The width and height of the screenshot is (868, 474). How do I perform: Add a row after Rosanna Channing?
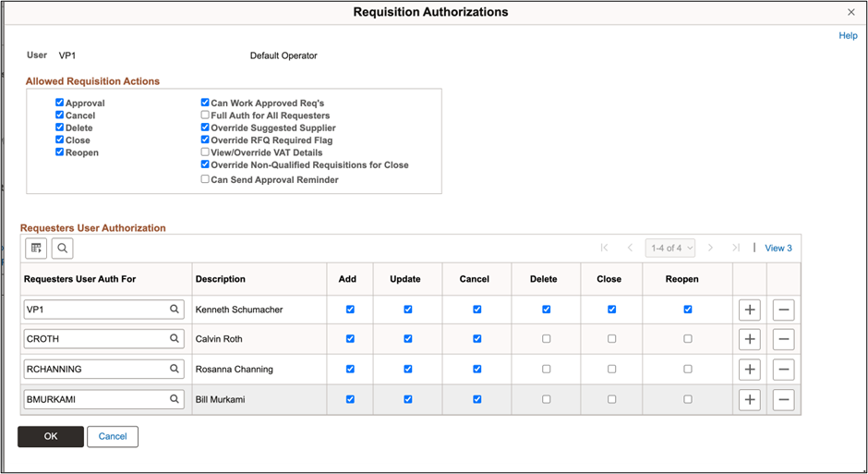click(750, 370)
